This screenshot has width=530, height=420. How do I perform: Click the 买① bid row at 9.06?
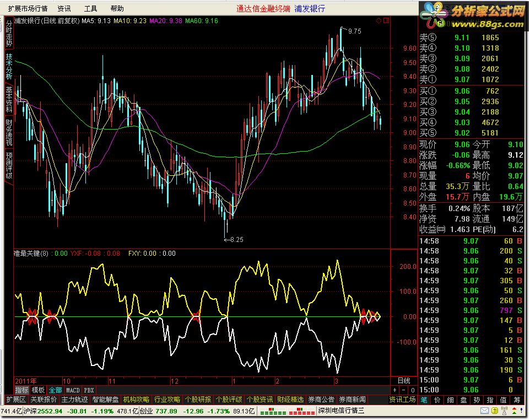471,91
